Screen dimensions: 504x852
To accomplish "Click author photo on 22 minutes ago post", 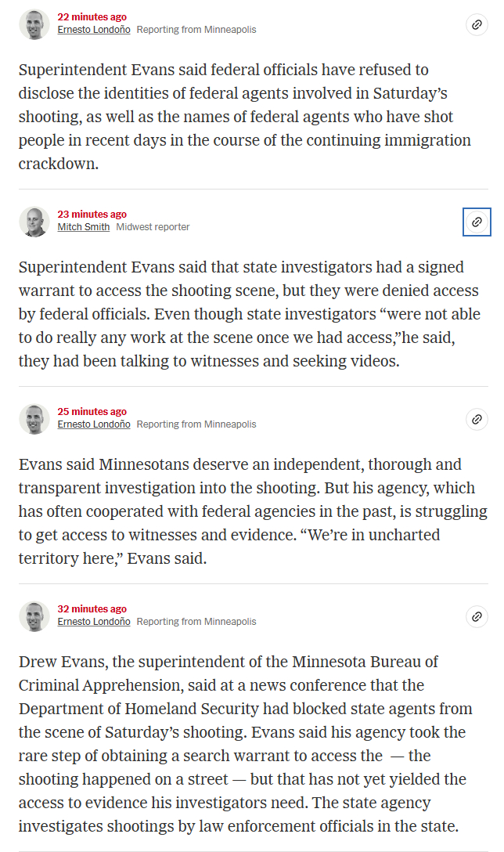I will (x=34, y=24).
